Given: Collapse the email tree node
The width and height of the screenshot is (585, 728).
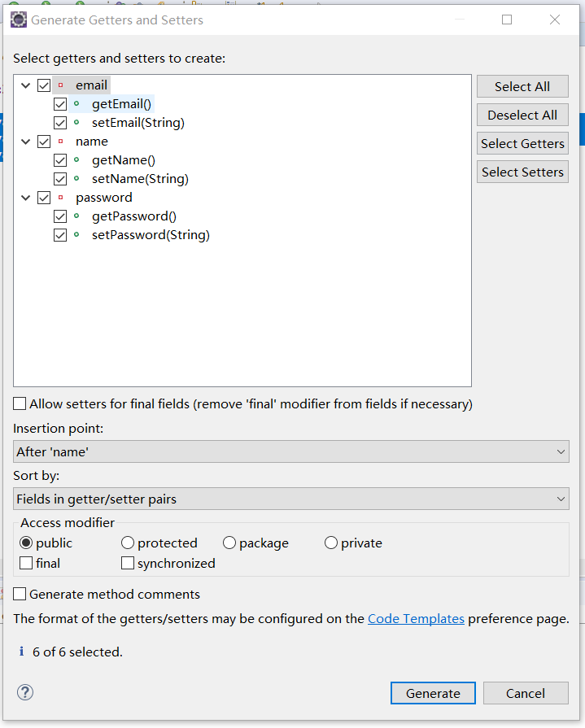Looking at the screenshot, I should (25, 85).
